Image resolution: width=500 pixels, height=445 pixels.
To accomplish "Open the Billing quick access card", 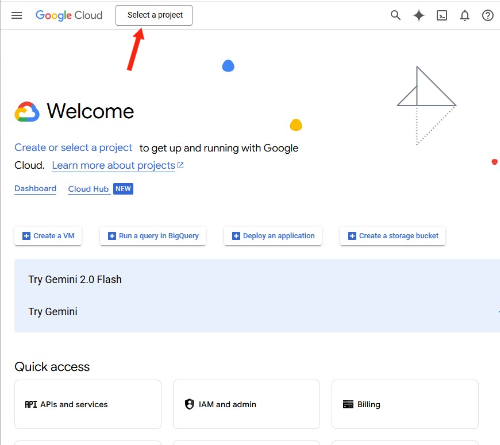I will [405, 404].
